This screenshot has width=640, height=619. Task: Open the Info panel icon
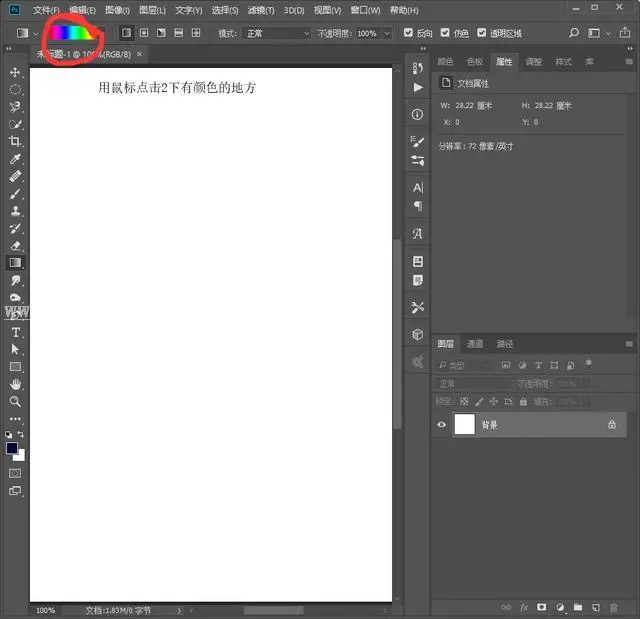point(417,115)
